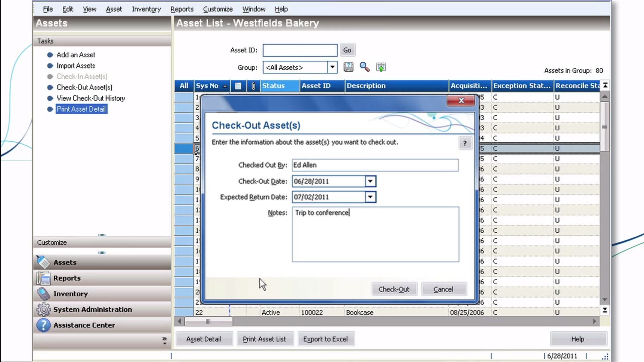Click the paperclip attachment column icon
This screenshot has width=644, height=362.
coord(253,86)
